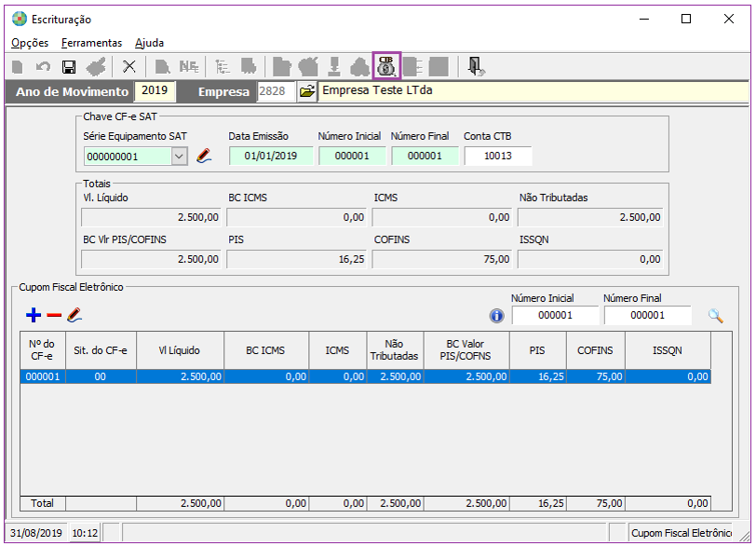This screenshot has height=546, width=756.
Task: Edit selected CF-e with pencil icon
Action: [74, 315]
